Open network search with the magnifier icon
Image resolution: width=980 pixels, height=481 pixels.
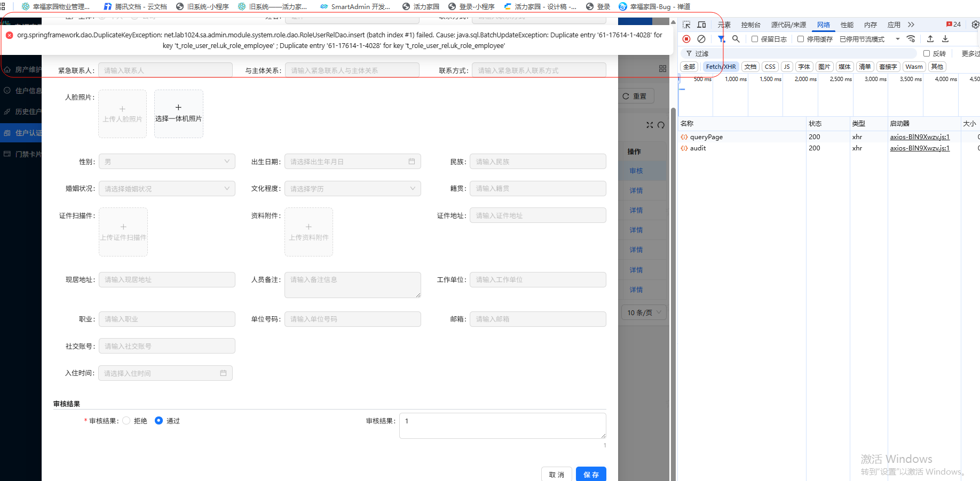pyautogui.click(x=736, y=39)
